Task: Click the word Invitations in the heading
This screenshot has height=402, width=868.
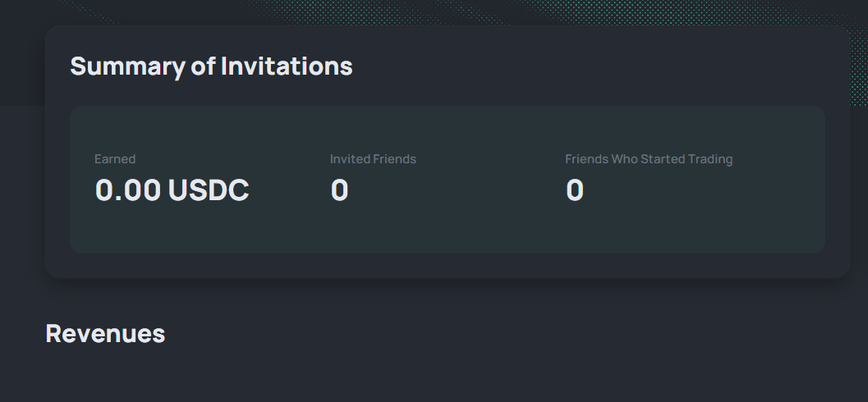Action: pos(287,66)
